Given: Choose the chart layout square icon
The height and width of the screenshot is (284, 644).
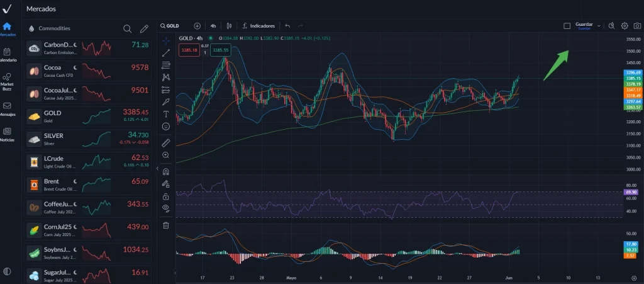Looking at the screenshot, I should click(567, 26).
